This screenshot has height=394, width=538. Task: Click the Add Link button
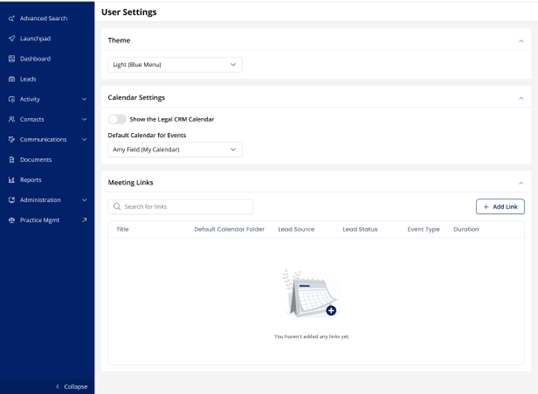500,207
